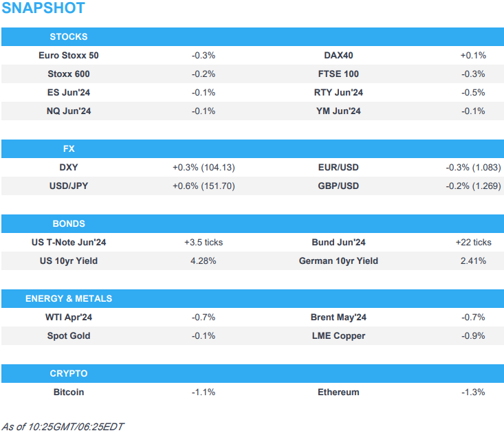This screenshot has width=504, height=433.
Task: Open the ENERGY & METALS section header
Action: 69,299
